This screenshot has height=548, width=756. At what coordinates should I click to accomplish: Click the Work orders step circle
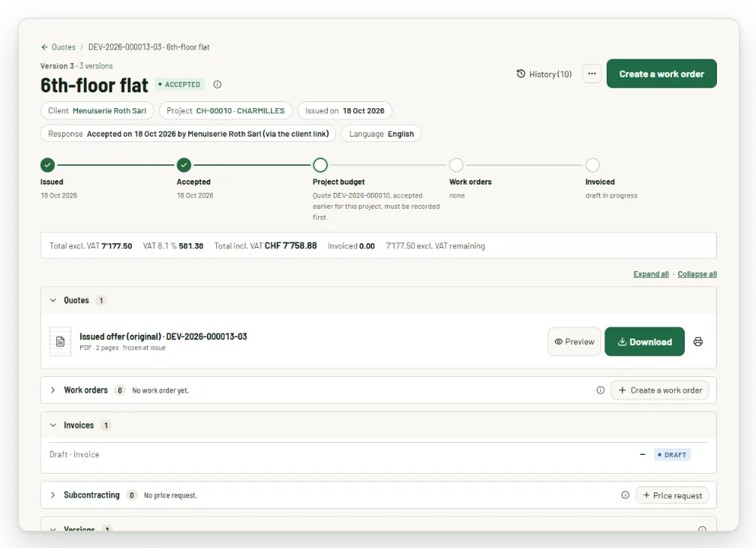tap(456, 165)
